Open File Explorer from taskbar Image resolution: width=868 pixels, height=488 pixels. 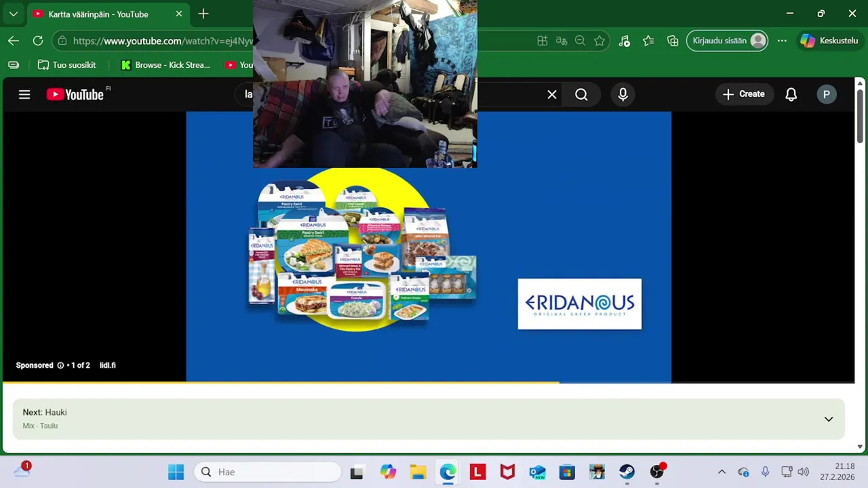(418, 472)
